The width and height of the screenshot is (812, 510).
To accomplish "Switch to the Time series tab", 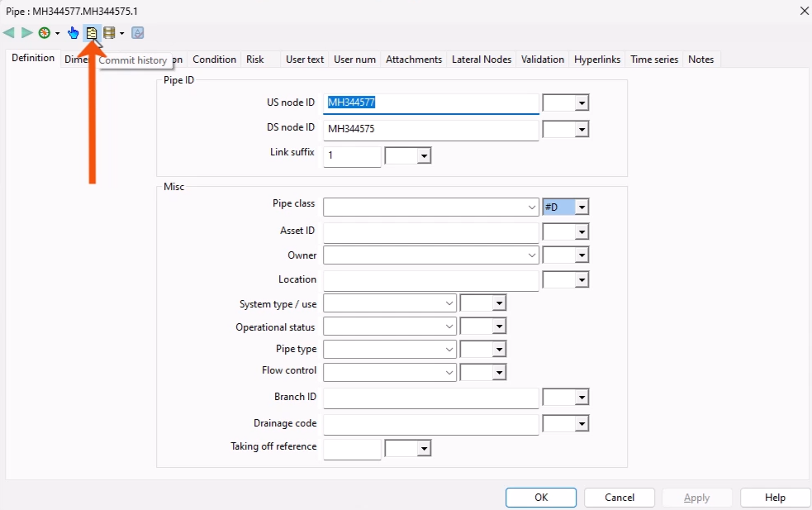I will pyautogui.click(x=653, y=59).
